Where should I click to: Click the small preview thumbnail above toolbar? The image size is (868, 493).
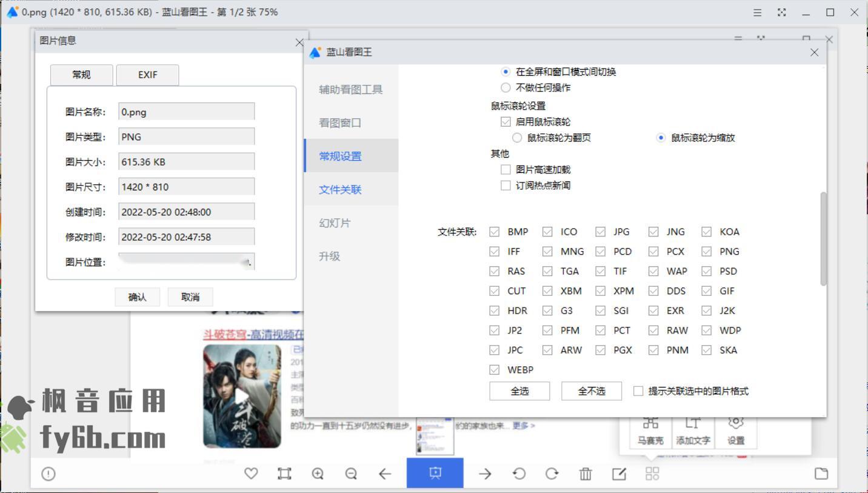435,437
